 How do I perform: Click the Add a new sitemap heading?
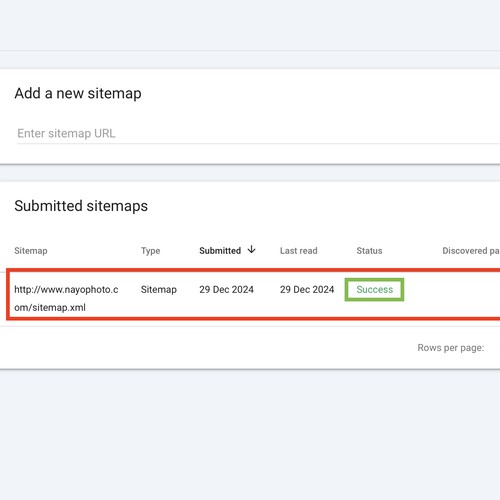pyautogui.click(x=78, y=93)
